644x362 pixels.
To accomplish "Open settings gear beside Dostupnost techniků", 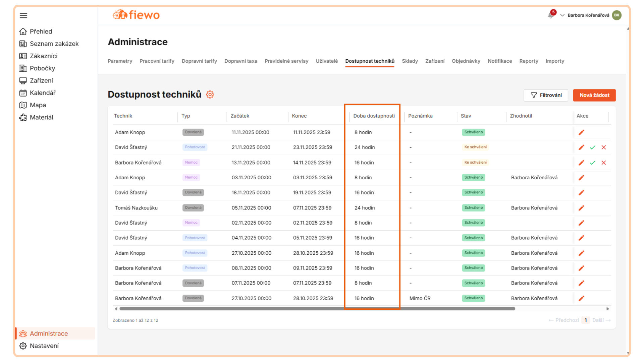I will pos(210,95).
